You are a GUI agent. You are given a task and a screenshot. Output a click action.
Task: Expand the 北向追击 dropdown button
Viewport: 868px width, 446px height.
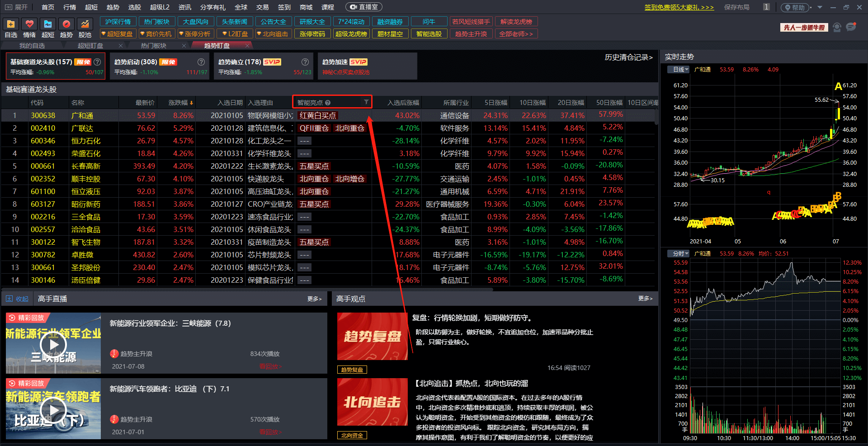273,34
